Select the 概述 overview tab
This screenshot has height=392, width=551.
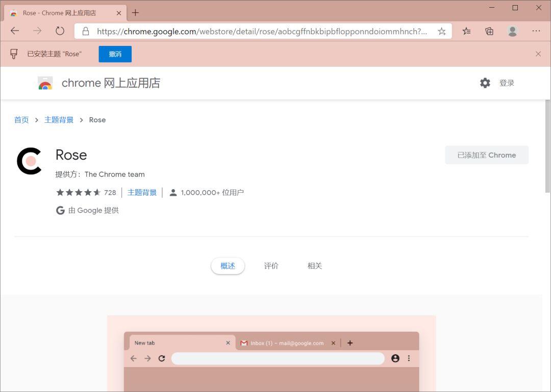pyautogui.click(x=228, y=266)
